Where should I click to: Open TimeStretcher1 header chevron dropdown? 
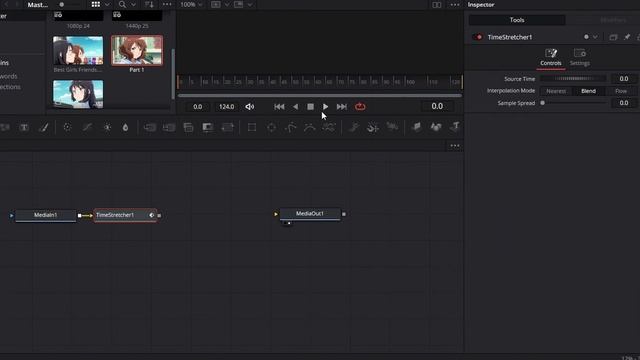(595, 37)
